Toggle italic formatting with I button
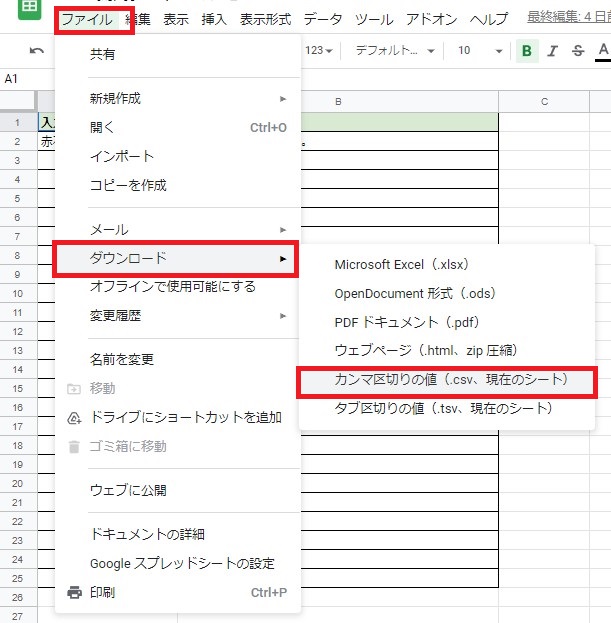This screenshot has width=611, height=623. (x=552, y=51)
